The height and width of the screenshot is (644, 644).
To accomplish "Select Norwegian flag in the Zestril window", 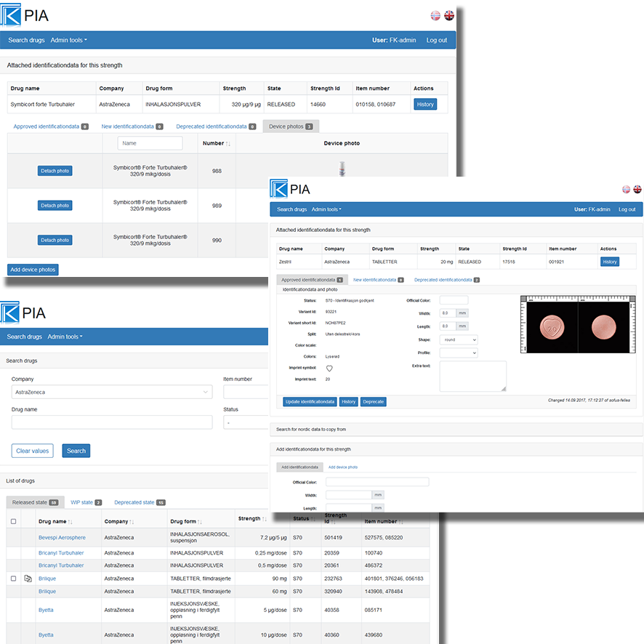I will coord(626,189).
